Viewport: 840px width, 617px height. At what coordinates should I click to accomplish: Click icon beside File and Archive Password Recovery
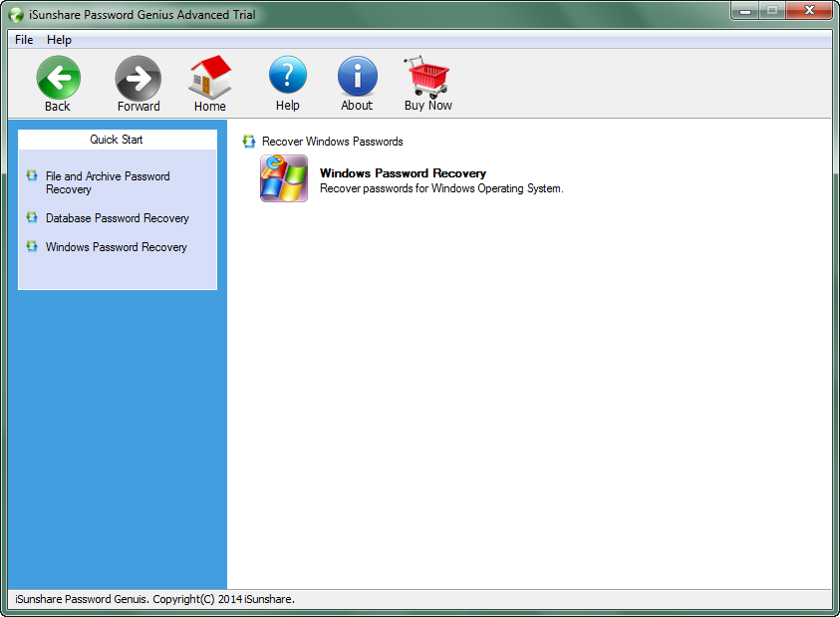32,175
